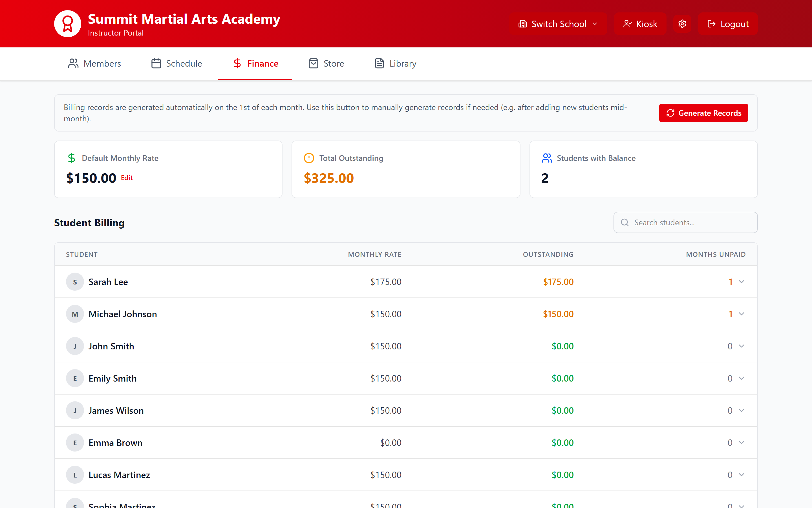Click the OUTSTANDING column header
The height and width of the screenshot is (508, 812).
coord(548,254)
